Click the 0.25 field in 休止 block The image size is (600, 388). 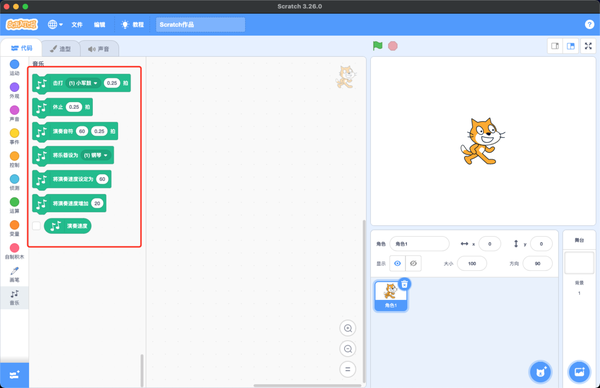click(74, 107)
